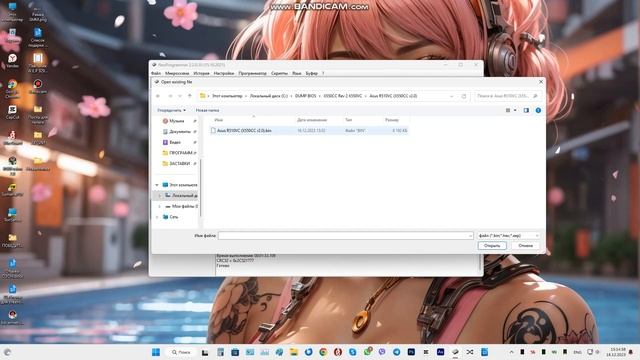Image resolution: width=640 pixels, height=360 pixels.
Task: Open Telegram from the taskbar
Action: (396, 352)
